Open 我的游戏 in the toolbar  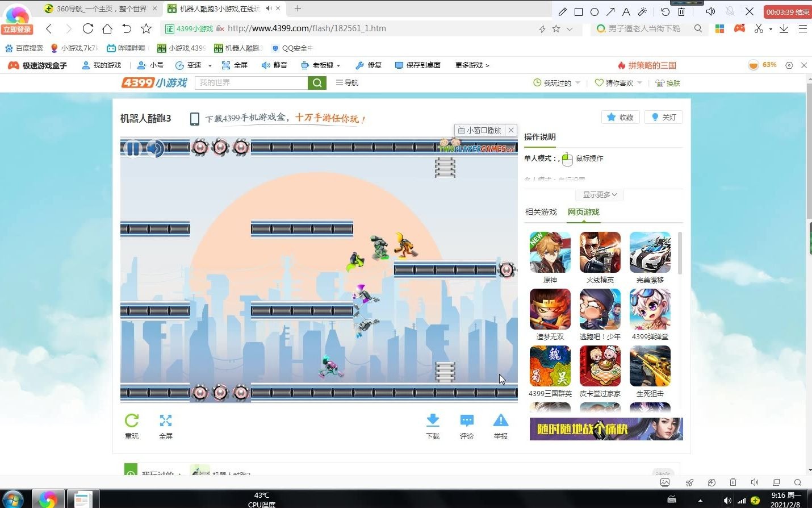pos(102,65)
